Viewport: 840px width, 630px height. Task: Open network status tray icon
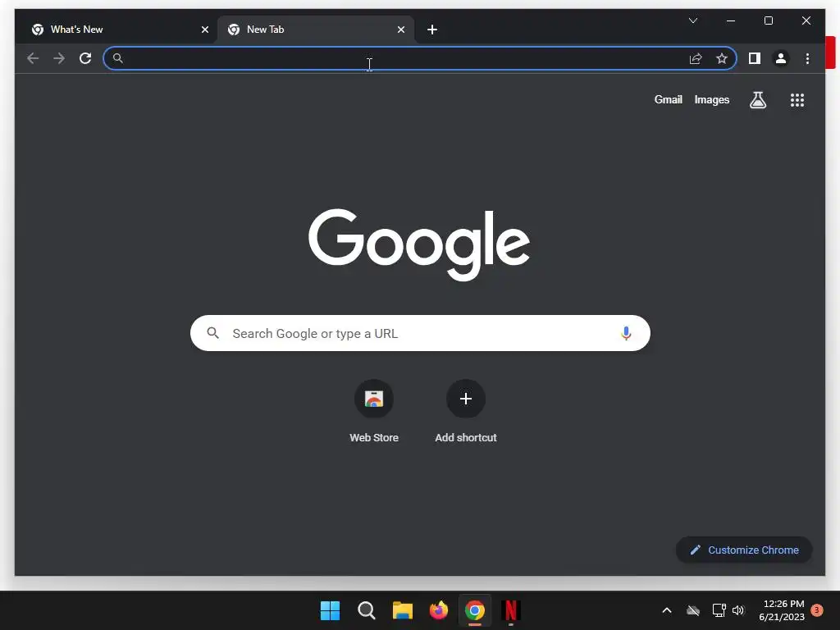point(719,610)
